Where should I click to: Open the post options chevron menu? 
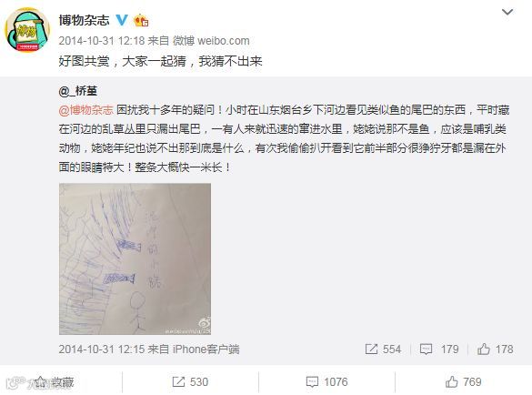point(507,13)
